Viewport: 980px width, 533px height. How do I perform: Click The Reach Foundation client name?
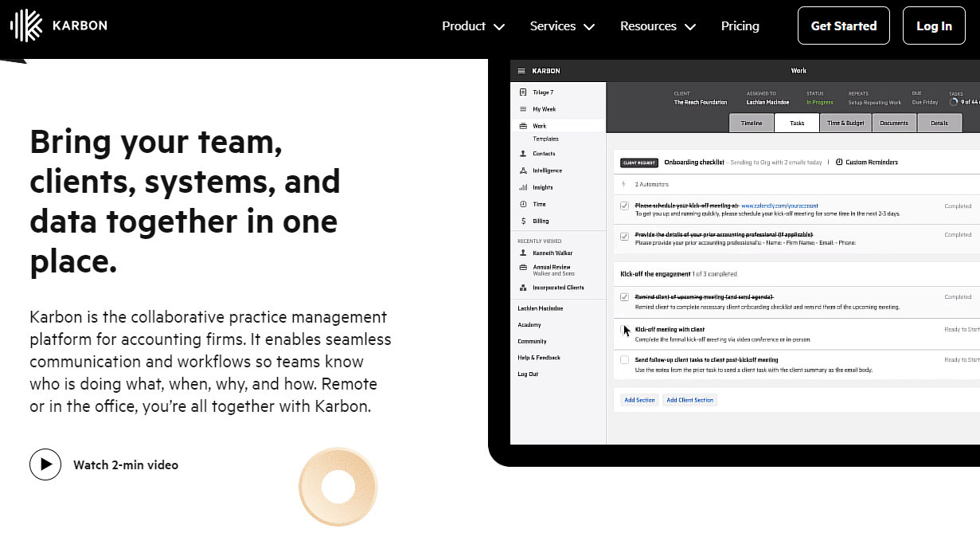[x=701, y=103]
